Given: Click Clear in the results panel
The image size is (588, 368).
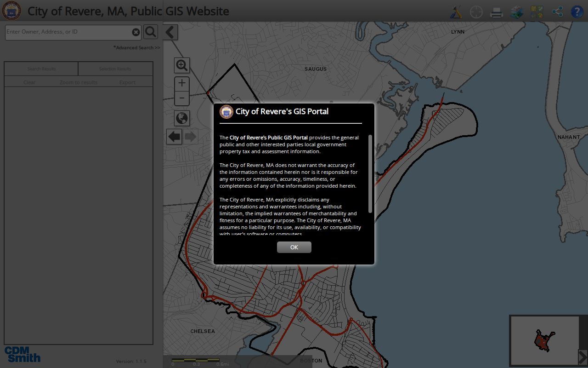Looking at the screenshot, I should coord(29,82).
